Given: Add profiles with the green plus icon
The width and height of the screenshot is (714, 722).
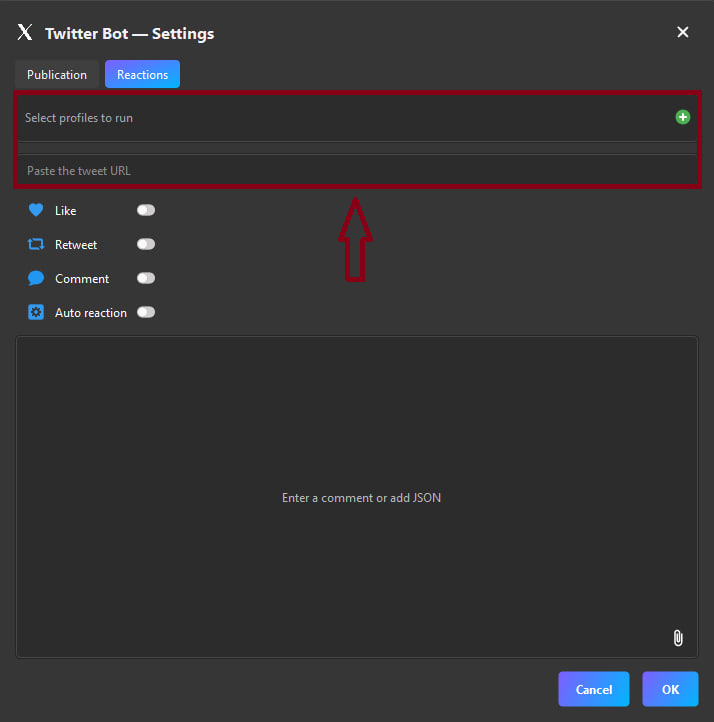Looking at the screenshot, I should tap(682, 117).
